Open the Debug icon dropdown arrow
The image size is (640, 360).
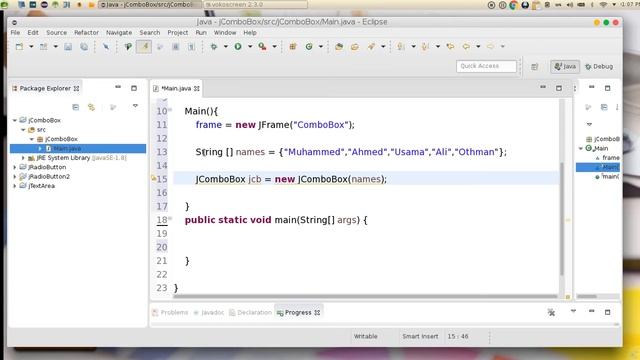pos(225,47)
